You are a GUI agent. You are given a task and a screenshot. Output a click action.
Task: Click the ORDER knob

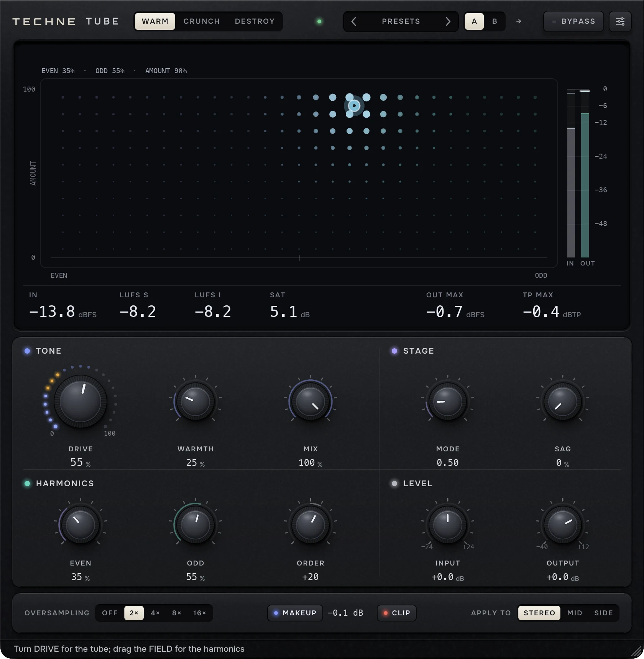point(310,525)
